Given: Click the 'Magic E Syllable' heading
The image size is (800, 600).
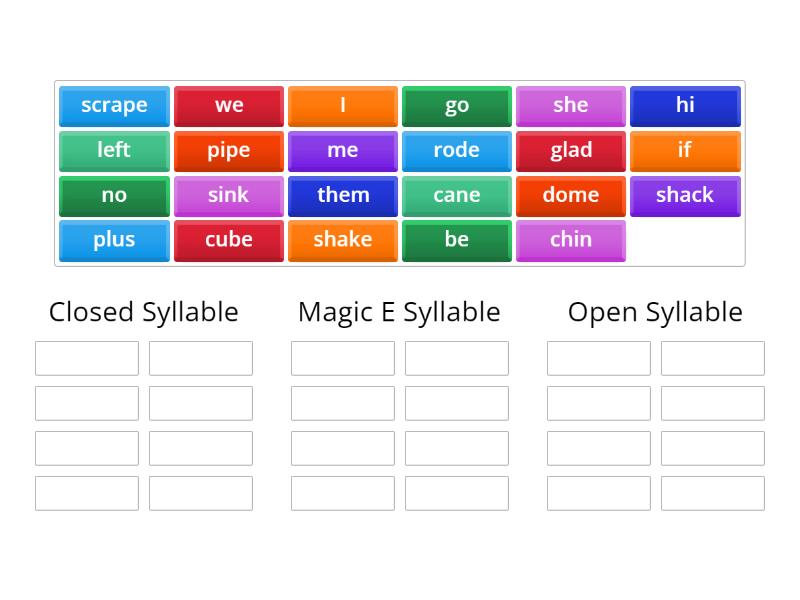Looking at the screenshot, I should click(398, 312).
